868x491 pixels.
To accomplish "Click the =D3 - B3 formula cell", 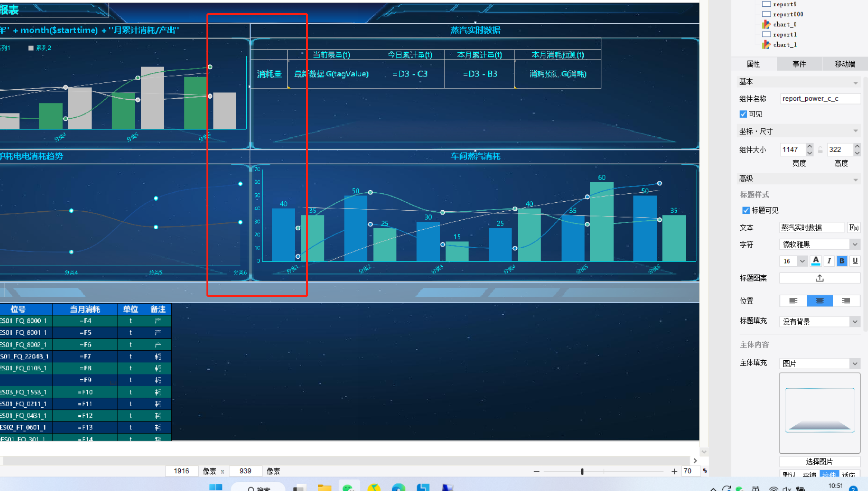I will (480, 74).
